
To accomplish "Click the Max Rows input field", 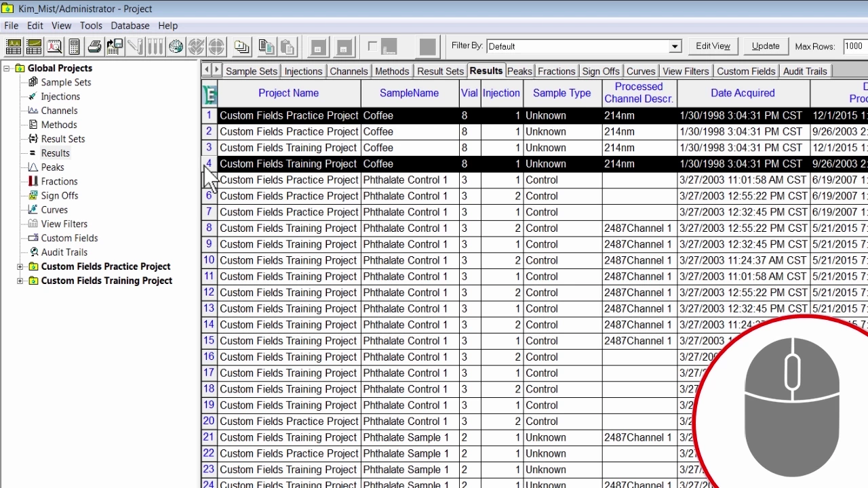I will point(854,46).
